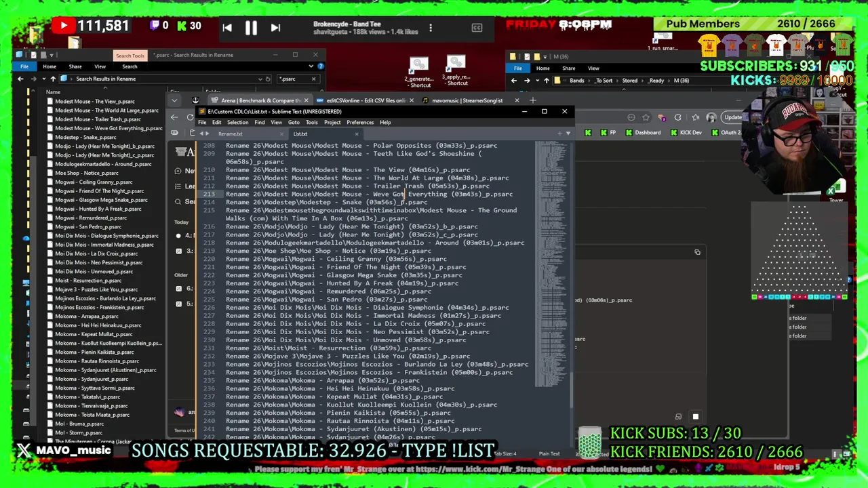Open Sublime Text Goto menu
Screen dimensions: 868x488
click(x=294, y=123)
